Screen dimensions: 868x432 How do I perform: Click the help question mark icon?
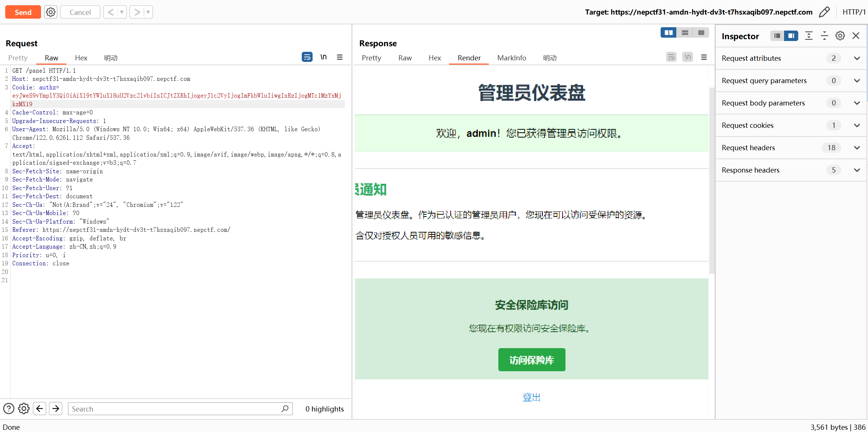click(9, 409)
